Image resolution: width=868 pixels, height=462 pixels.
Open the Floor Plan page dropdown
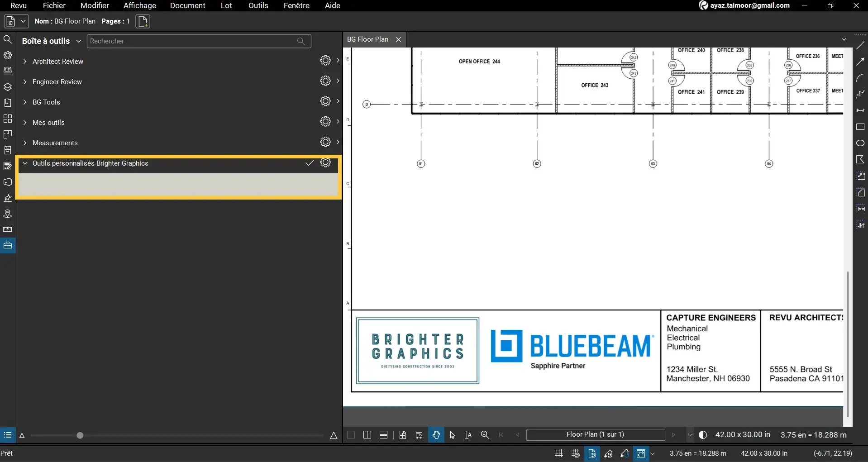click(x=689, y=435)
